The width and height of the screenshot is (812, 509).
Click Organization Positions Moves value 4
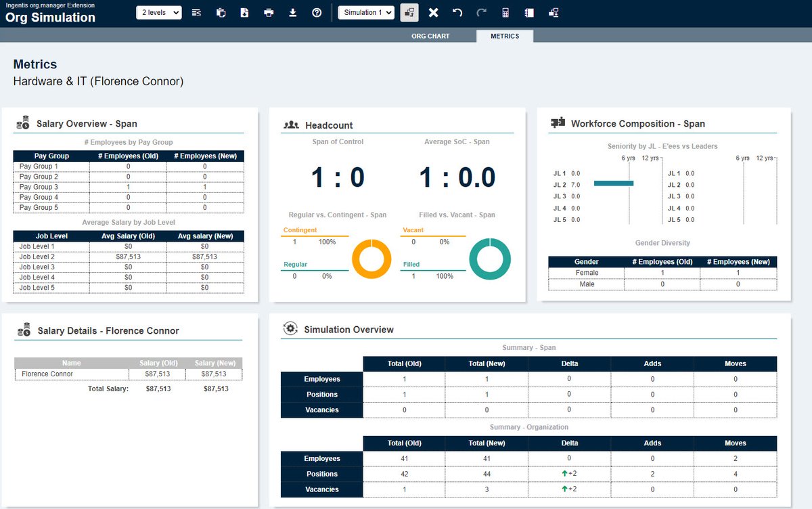(x=736, y=474)
